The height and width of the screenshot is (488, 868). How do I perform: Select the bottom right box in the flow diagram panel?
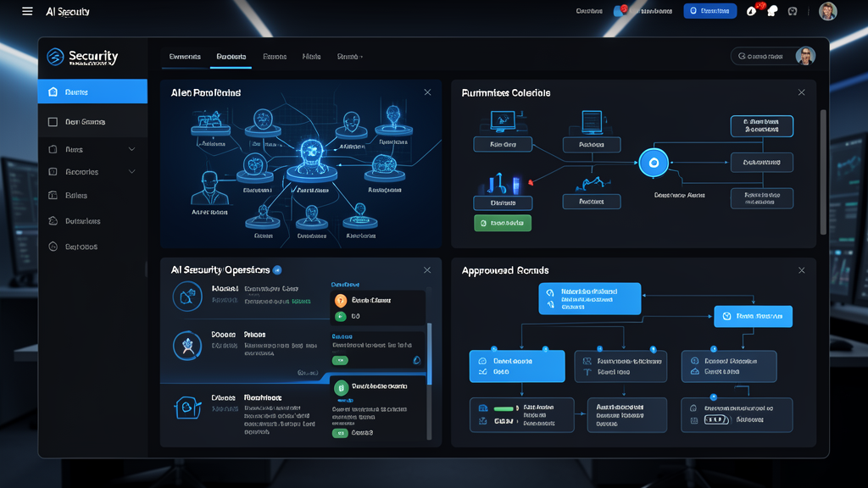point(762,198)
